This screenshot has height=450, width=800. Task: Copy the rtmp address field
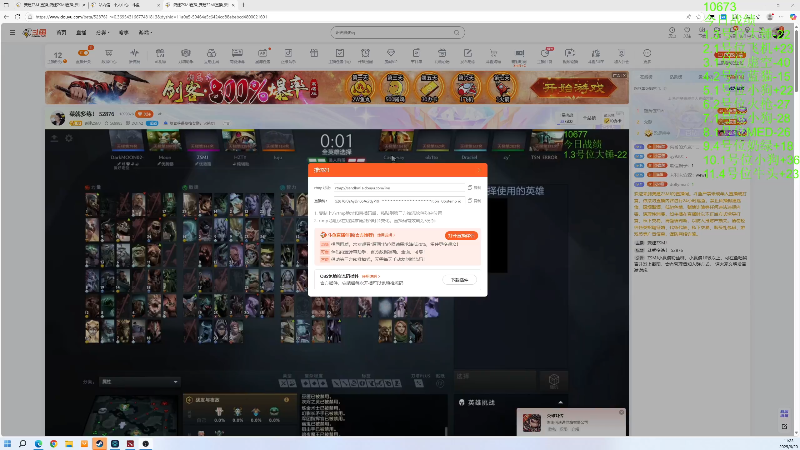coord(474,188)
